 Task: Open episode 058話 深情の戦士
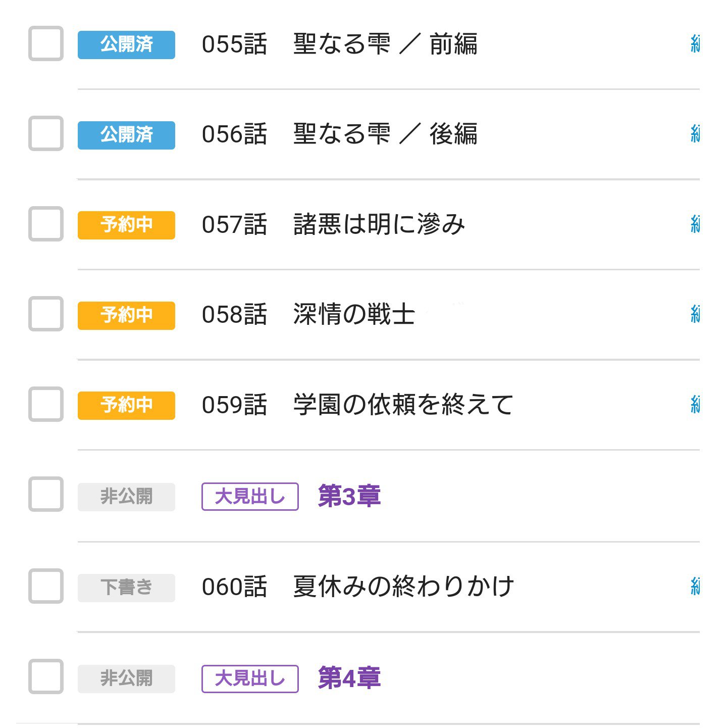coord(308,315)
